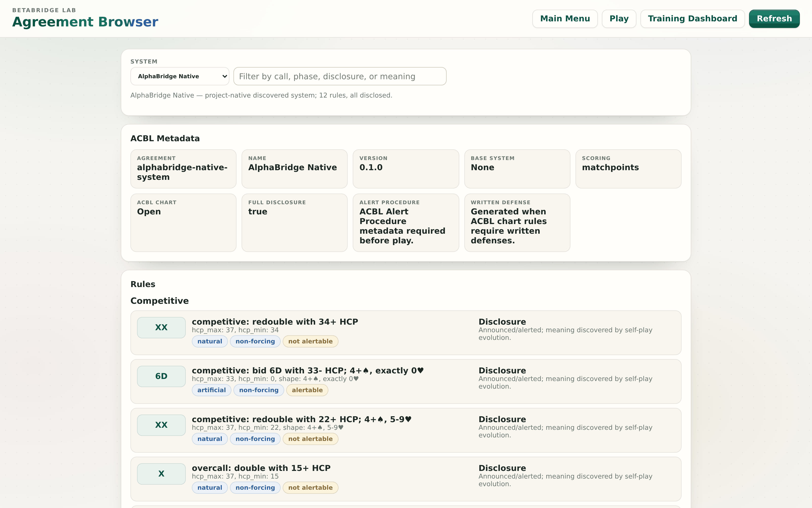The image size is (812, 508).
Task: Click natural tag on overcall double rule
Action: click(210, 487)
